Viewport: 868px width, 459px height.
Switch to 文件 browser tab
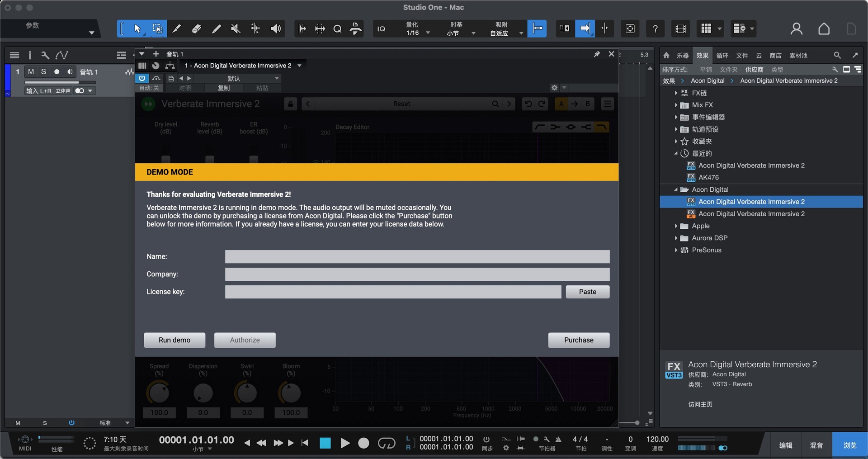click(x=742, y=55)
